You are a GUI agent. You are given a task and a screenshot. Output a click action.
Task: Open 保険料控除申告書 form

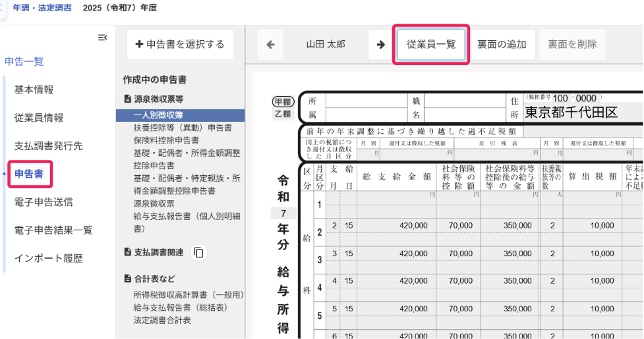pyautogui.click(x=166, y=140)
